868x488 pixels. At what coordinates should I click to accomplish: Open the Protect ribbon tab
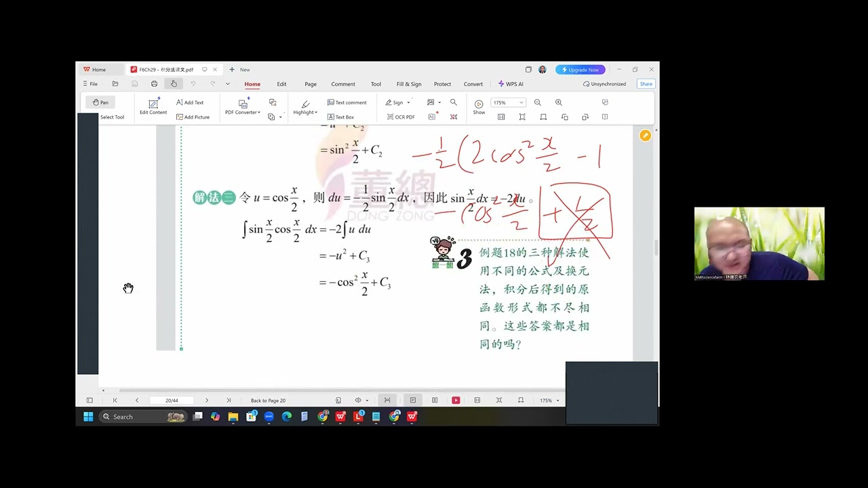[443, 84]
